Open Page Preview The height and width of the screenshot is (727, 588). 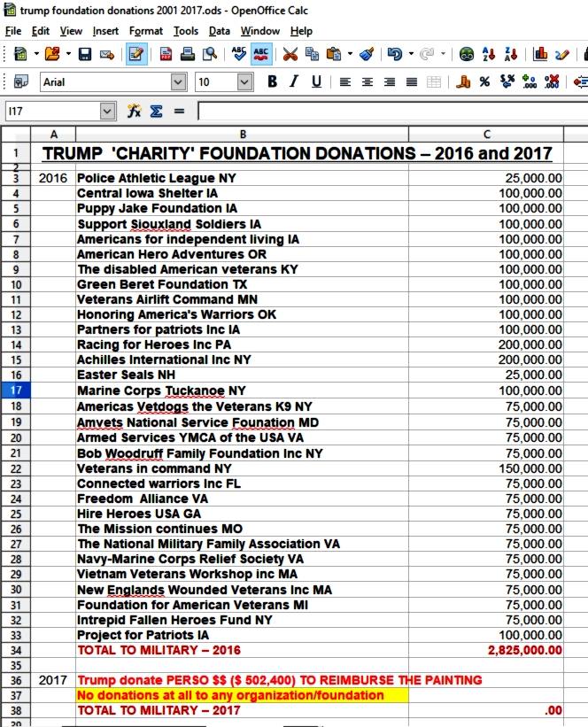pyautogui.click(x=210, y=54)
